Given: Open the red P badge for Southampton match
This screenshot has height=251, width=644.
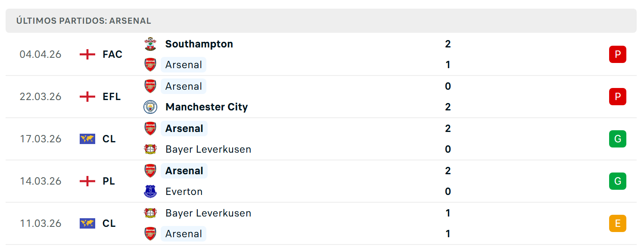Looking at the screenshot, I should pyautogui.click(x=617, y=54).
